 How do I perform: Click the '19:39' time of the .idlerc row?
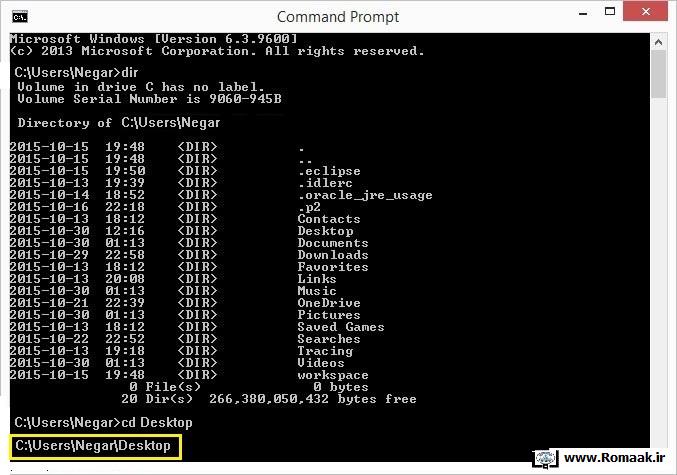point(125,183)
